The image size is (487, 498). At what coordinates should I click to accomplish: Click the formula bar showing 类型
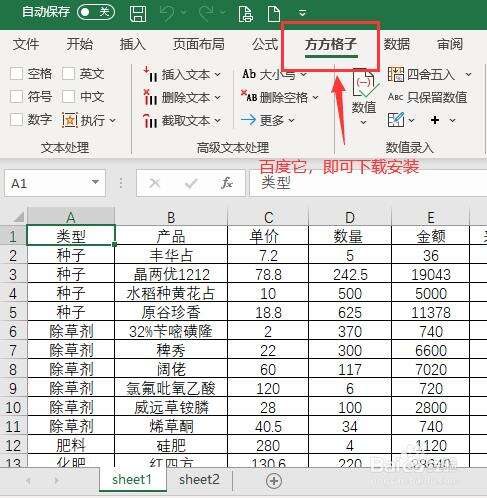coord(368,183)
